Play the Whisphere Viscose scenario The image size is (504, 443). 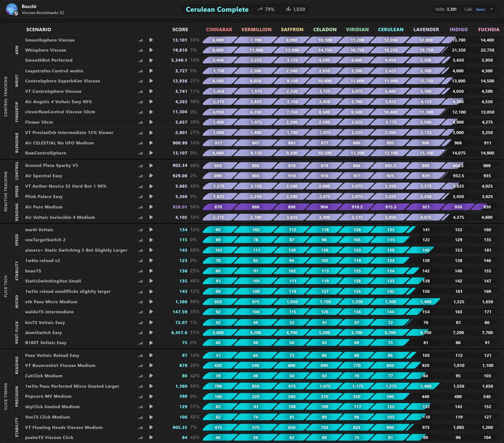tap(151, 50)
